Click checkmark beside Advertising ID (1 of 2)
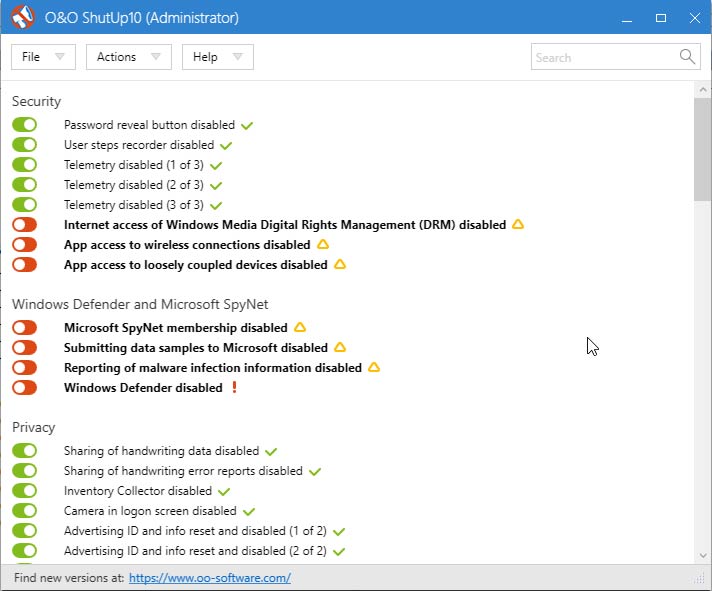Image resolution: width=712 pixels, height=591 pixels. [339, 532]
